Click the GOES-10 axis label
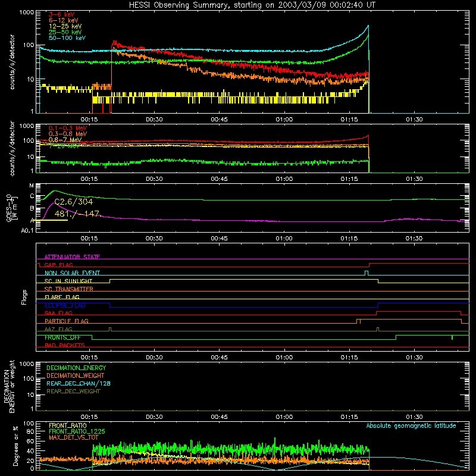The height and width of the screenshot is (476, 476). pyautogui.click(x=9, y=208)
